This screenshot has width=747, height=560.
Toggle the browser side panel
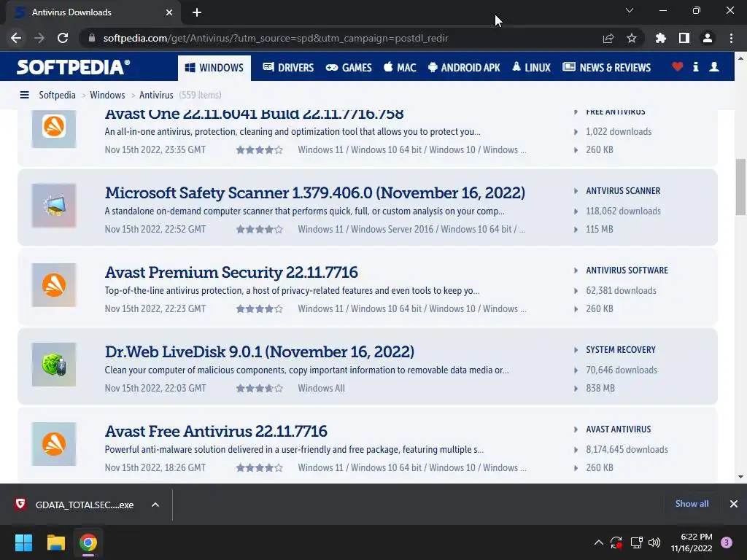point(684,38)
